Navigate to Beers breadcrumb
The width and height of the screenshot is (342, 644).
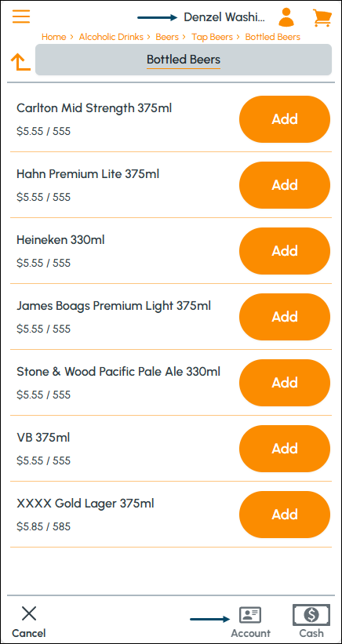click(167, 37)
